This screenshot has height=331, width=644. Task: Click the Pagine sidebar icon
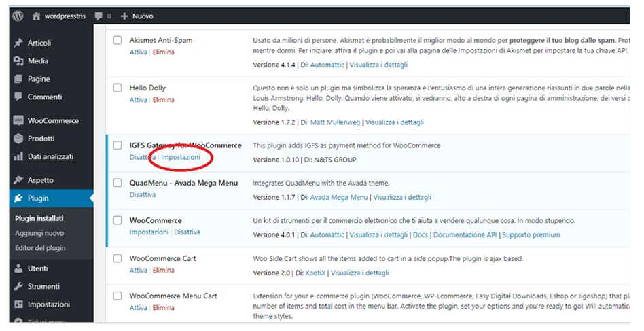coord(18,79)
